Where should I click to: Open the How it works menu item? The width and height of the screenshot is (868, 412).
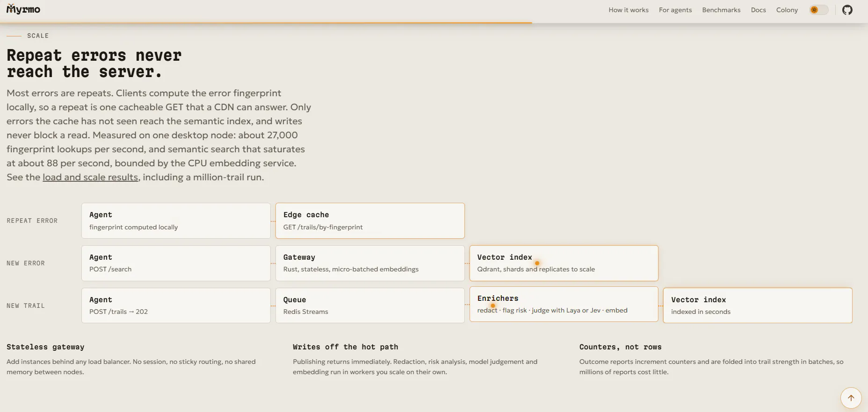pos(628,10)
